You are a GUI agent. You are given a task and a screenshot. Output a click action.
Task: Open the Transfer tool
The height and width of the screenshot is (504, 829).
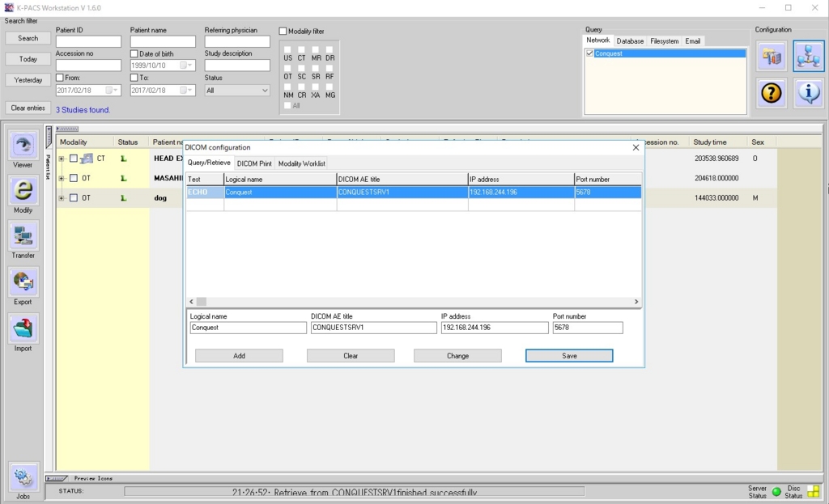coord(23,235)
